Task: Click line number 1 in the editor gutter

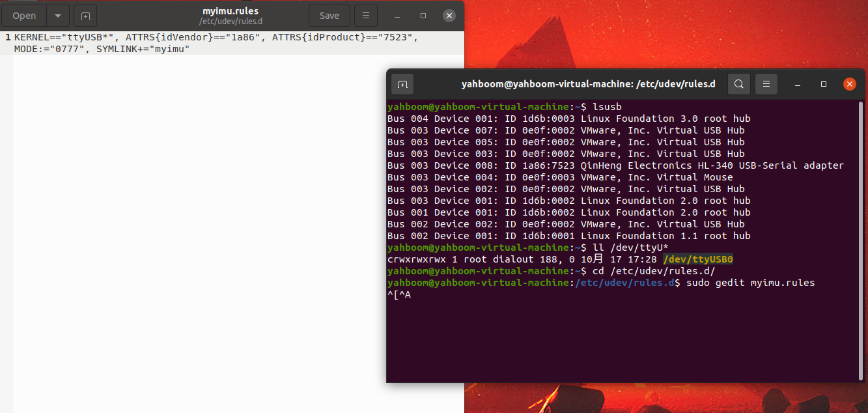Action: 8,37
